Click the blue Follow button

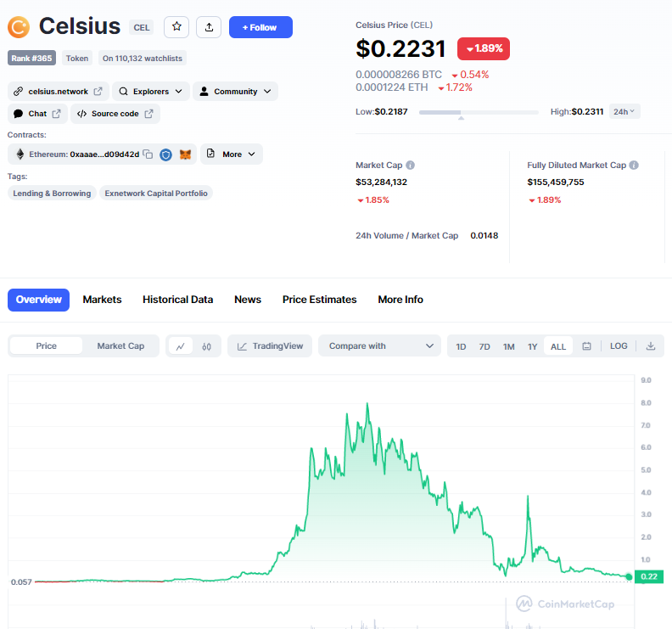click(260, 27)
